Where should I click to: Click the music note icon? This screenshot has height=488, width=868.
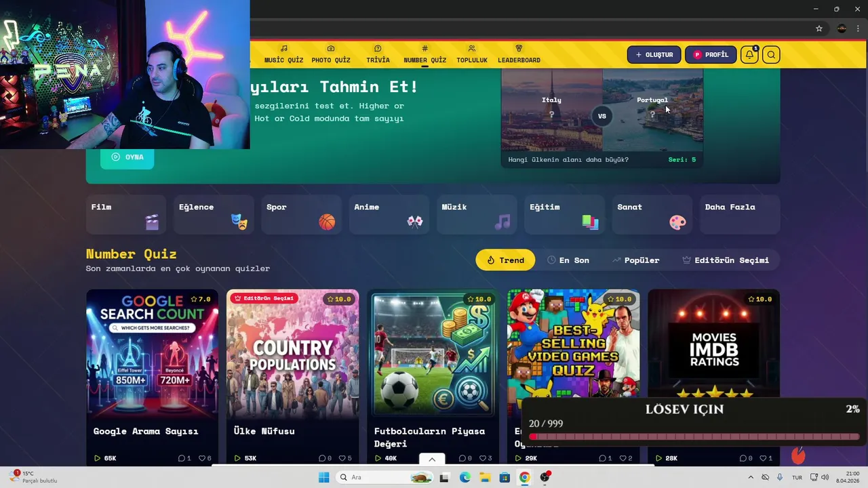(x=502, y=222)
